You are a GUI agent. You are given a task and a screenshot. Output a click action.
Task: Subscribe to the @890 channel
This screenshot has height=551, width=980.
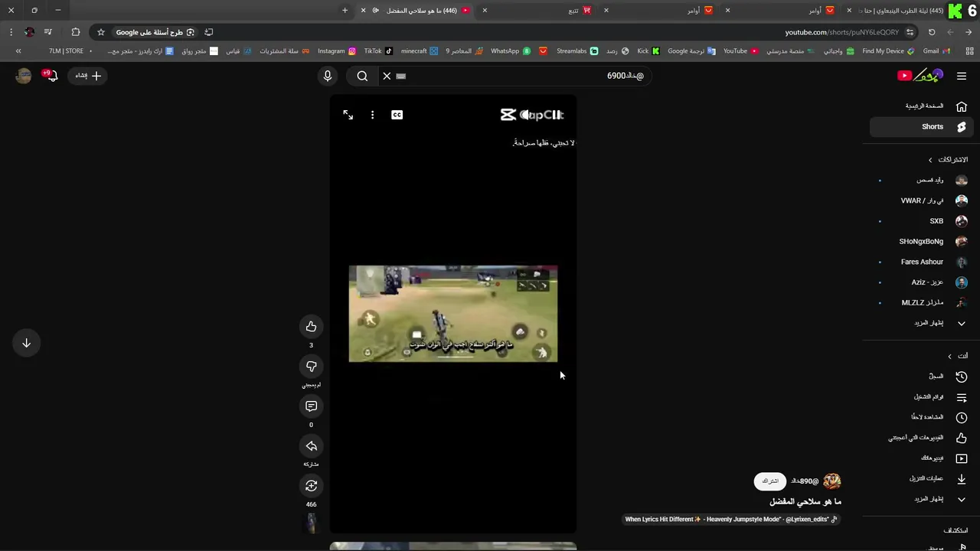[769, 481]
